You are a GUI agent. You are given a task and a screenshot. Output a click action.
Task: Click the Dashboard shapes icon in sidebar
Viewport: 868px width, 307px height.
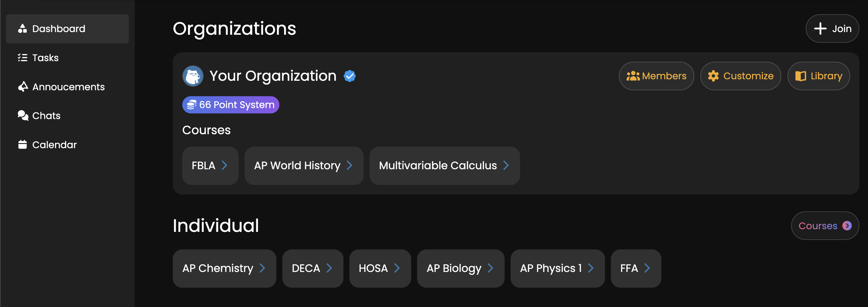coord(22,29)
